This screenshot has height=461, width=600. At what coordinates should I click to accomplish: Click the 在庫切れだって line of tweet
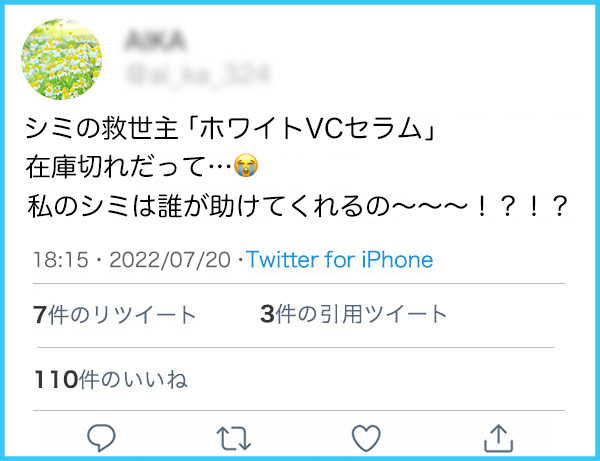[129, 167]
